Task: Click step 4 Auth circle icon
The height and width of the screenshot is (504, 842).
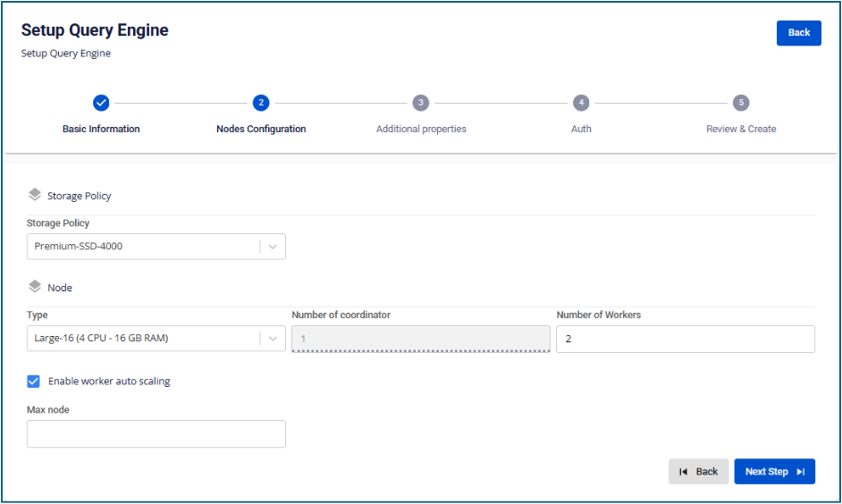Action: [x=581, y=103]
